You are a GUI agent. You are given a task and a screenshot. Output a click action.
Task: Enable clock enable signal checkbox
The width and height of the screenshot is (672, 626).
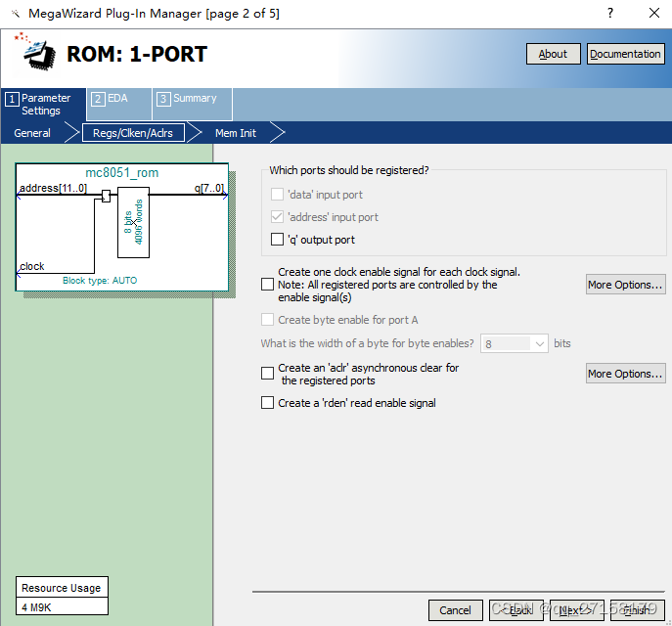click(x=267, y=284)
